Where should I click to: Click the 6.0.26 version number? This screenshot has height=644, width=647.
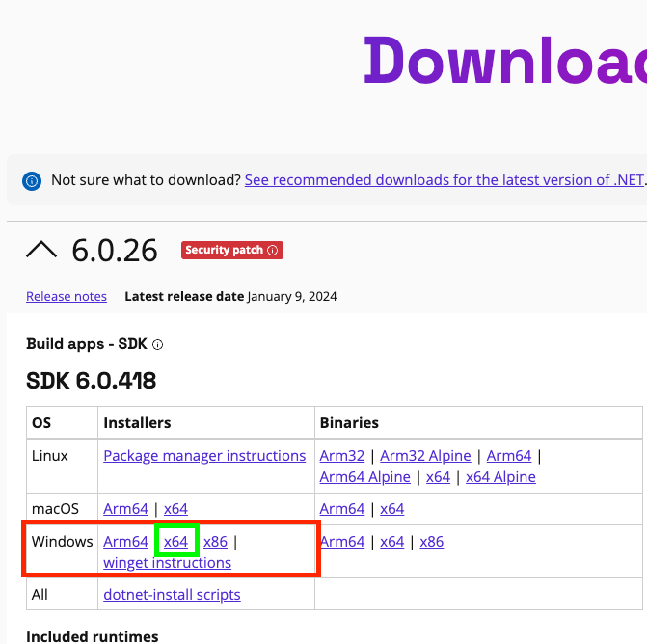point(115,251)
